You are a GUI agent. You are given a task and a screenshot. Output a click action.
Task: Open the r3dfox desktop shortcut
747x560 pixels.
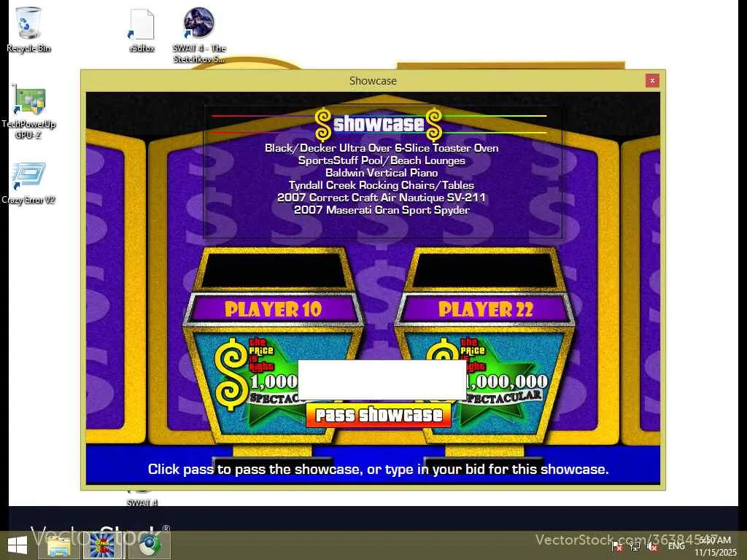(x=142, y=31)
